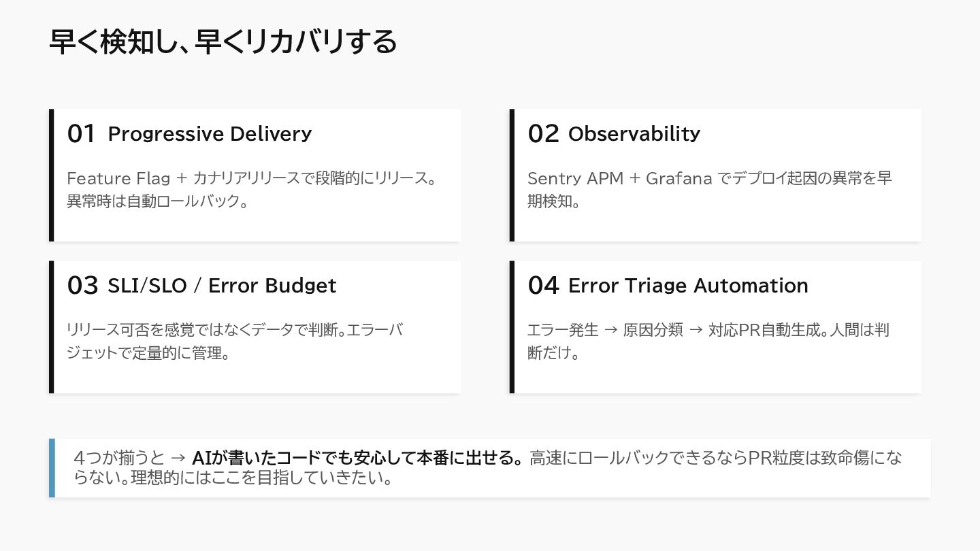This screenshot has height=551, width=980.
Task: Click the 04 card number
Action: tap(543, 286)
